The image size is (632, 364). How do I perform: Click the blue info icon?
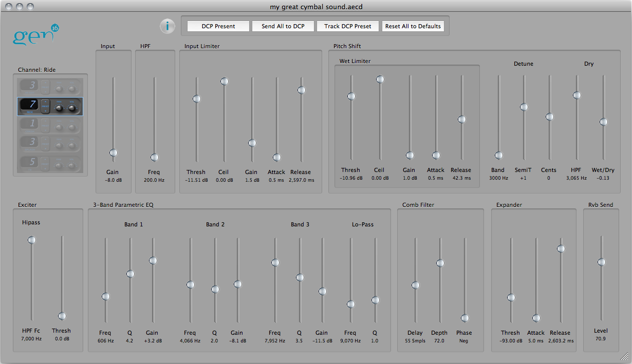[167, 26]
